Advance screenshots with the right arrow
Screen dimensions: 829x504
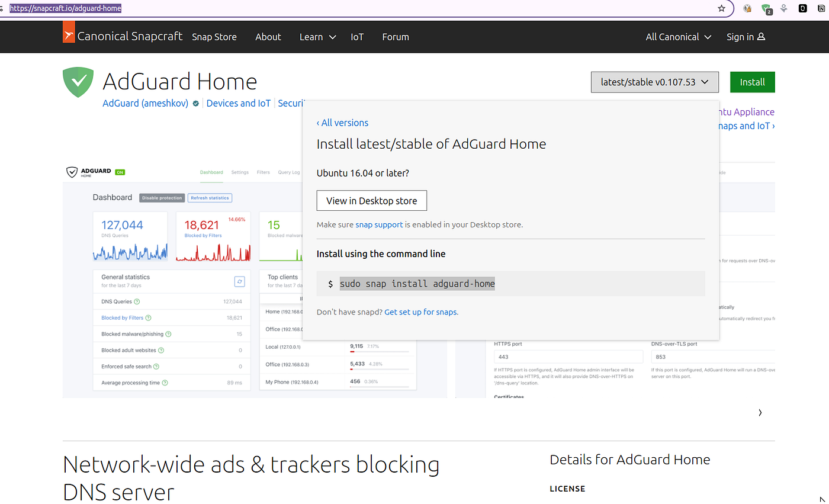pyautogui.click(x=760, y=412)
